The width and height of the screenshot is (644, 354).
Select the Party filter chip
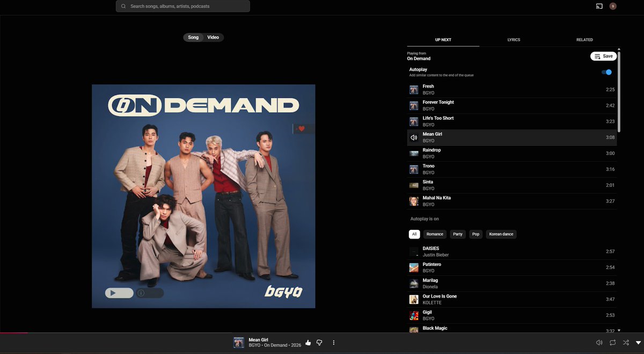click(458, 234)
